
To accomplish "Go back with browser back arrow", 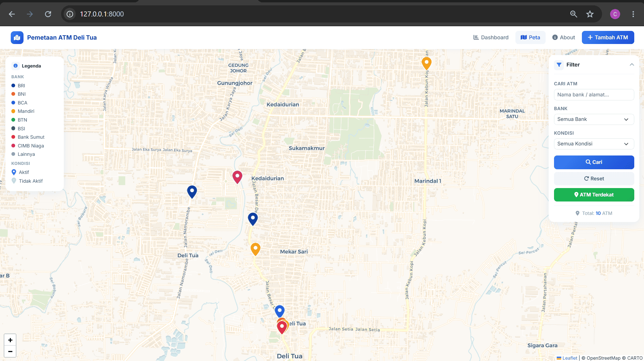I will point(12,14).
